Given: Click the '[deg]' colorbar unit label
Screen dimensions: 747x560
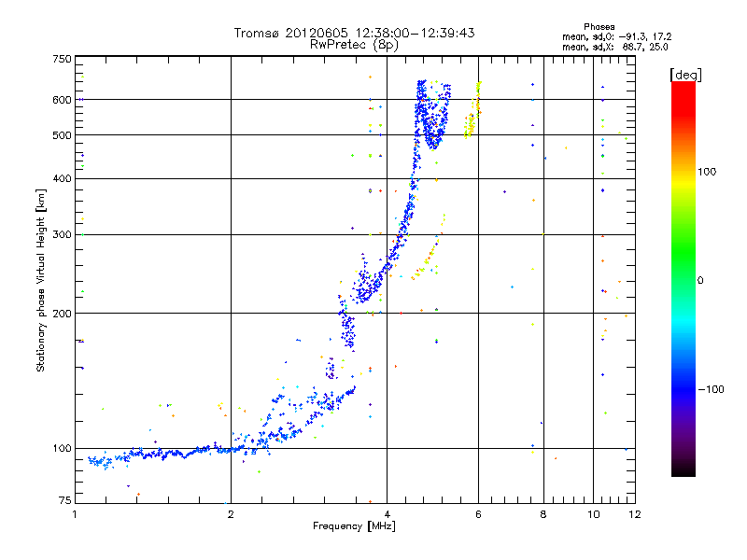Looking at the screenshot, I should [685, 75].
